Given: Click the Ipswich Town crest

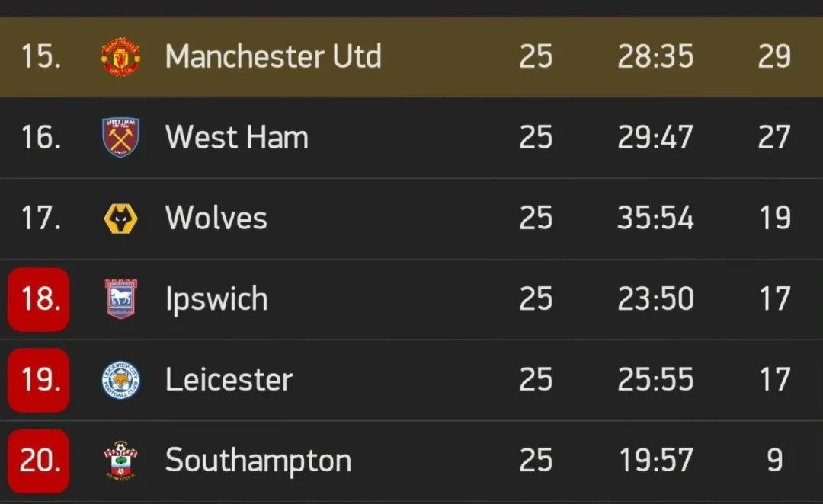Looking at the screenshot, I should [x=120, y=299].
